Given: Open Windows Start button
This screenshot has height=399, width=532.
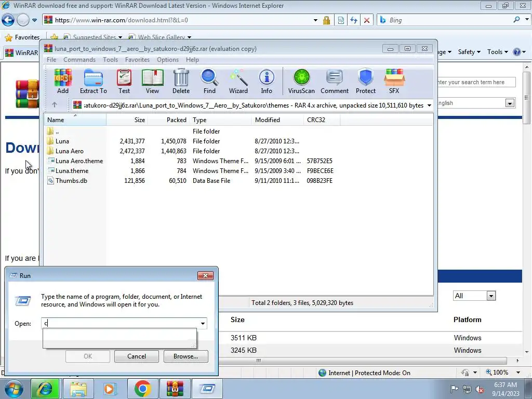Looking at the screenshot, I should tap(14, 389).
